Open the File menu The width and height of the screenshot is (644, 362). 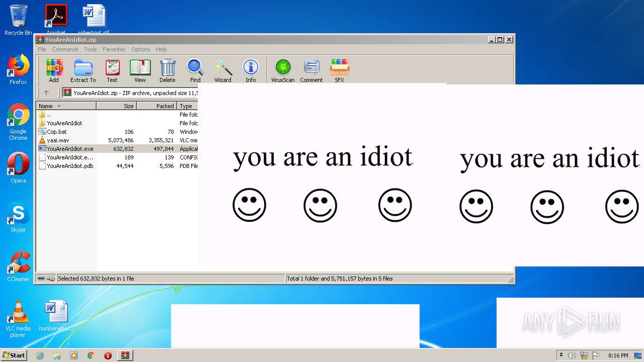[x=42, y=49]
